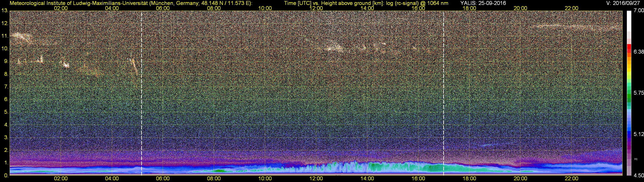
Task: Click the '20:00' label on the bottom time axis
Action: click(521, 179)
